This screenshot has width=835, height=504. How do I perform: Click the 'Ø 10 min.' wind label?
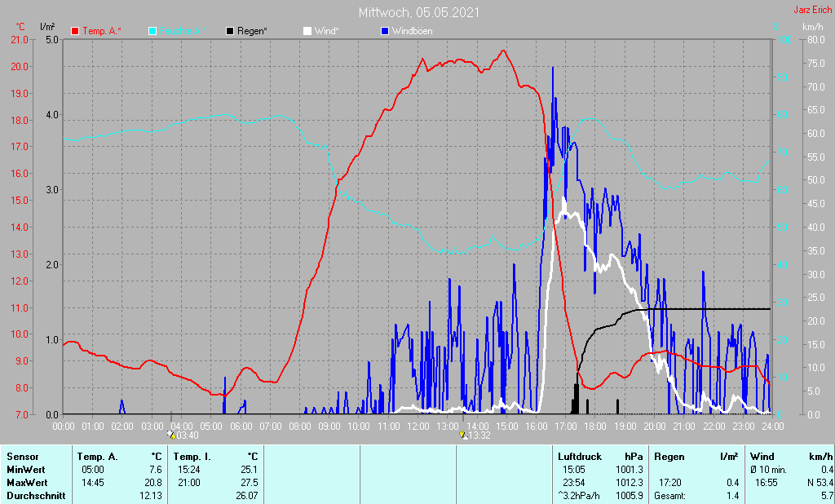(768, 470)
